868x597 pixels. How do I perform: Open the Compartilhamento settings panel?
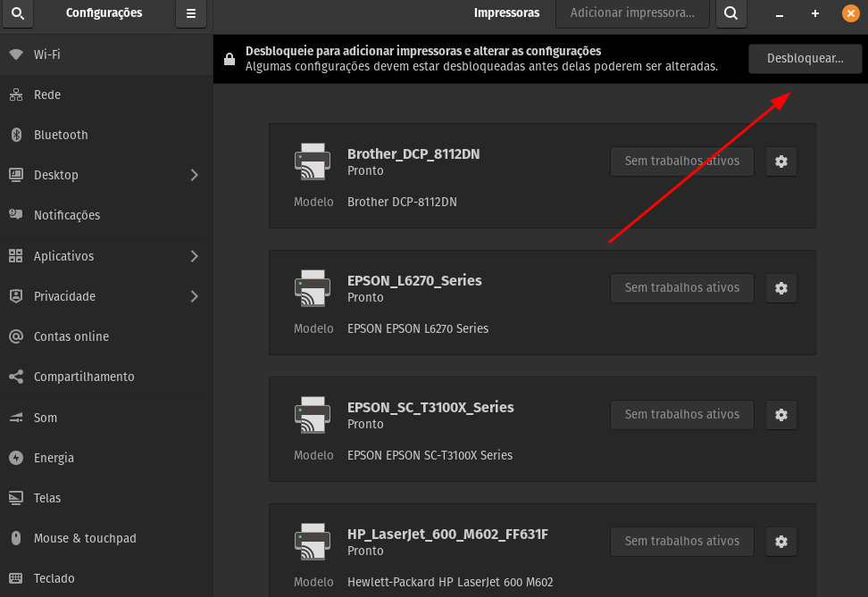click(x=106, y=377)
